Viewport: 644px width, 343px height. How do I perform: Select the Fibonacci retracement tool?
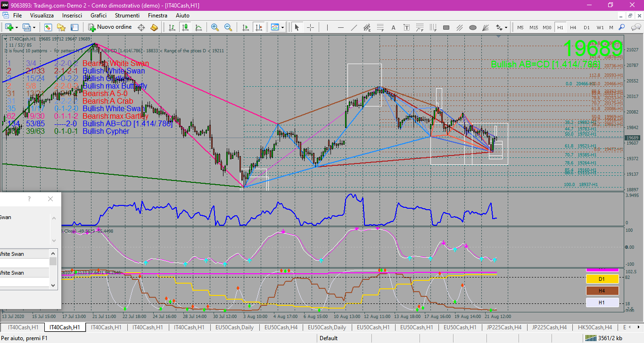380,27
